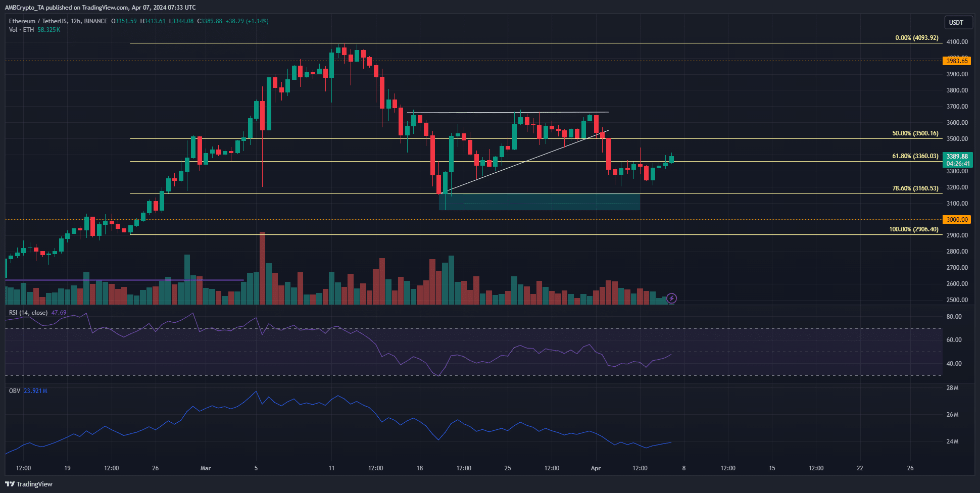Click the Ethereum / TetherUS symbol title
This screenshot has width=980, height=493.
[x=38, y=21]
